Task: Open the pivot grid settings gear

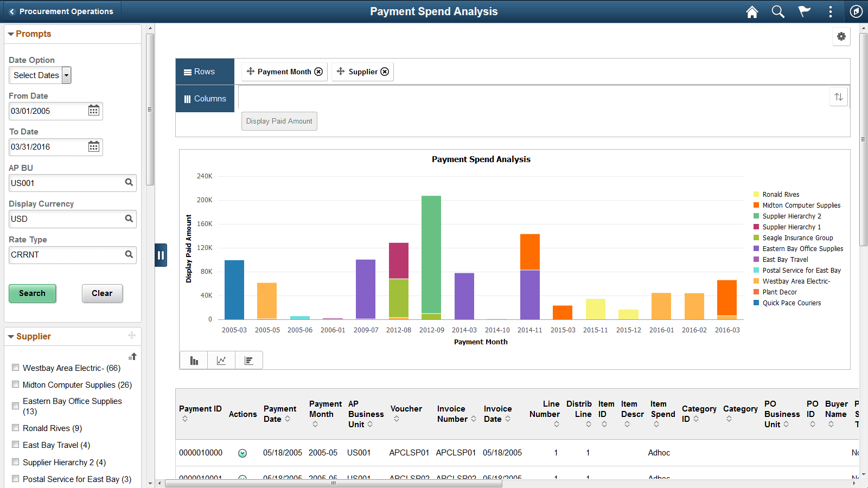Action: coord(841,36)
